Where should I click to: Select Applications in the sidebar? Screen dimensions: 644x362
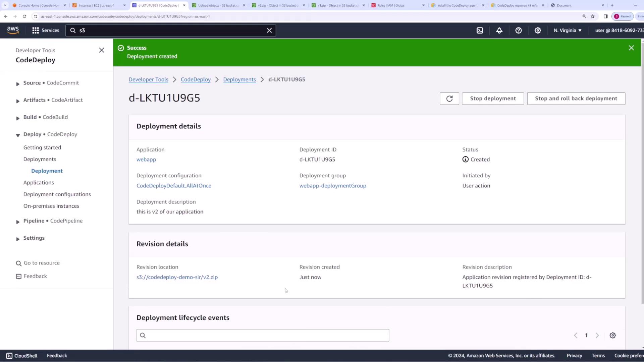coord(39,183)
